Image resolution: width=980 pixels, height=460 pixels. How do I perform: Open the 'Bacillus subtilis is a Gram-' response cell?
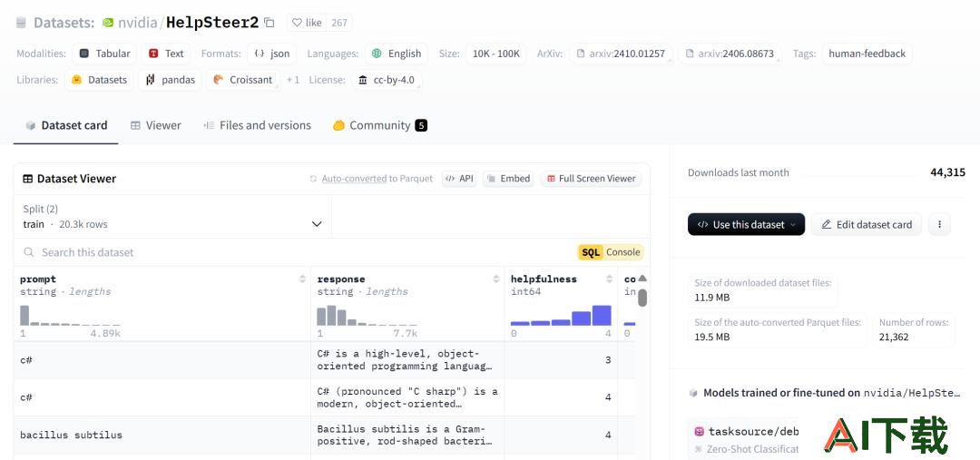point(407,435)
